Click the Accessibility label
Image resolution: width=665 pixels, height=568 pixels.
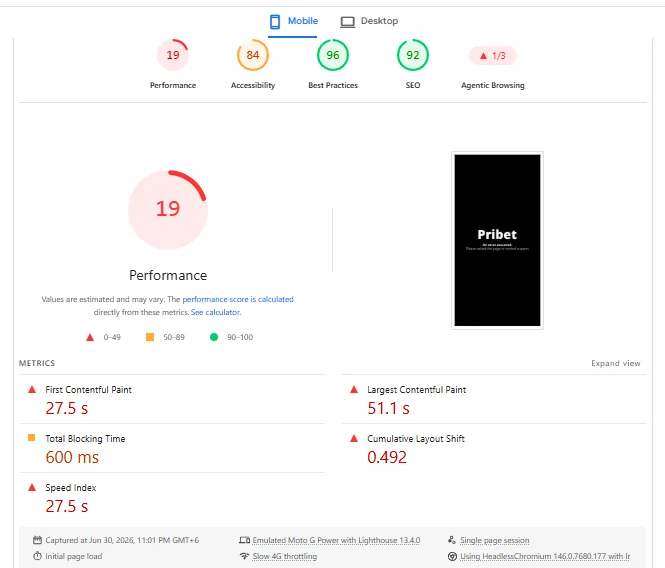253,85
